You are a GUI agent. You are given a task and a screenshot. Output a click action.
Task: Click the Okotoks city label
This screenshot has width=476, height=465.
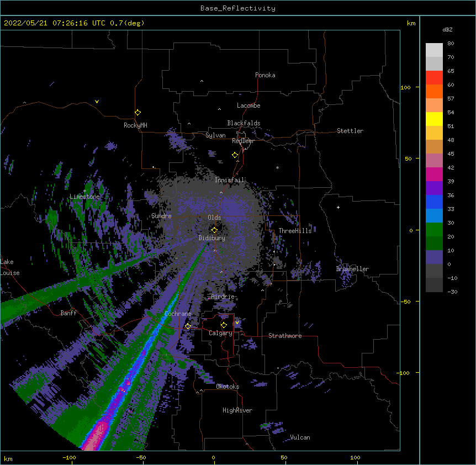tap(228, 387)
